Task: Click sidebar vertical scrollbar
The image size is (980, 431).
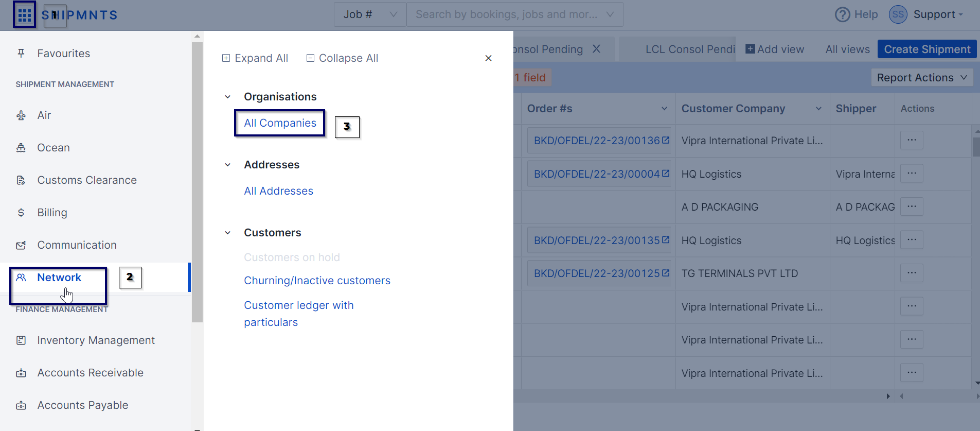Action: pyautogui.click(x=197, y=181)
